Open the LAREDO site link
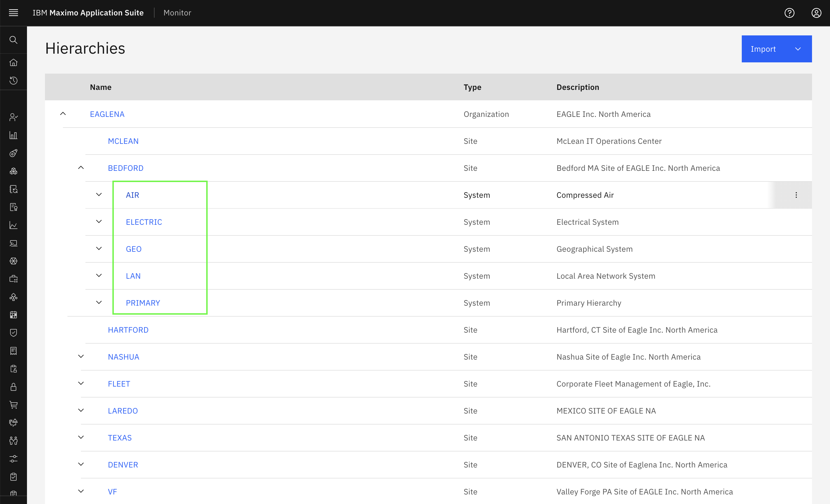This screenshot has height=504, width=830. pyautogui.click(x=123, y=411)
